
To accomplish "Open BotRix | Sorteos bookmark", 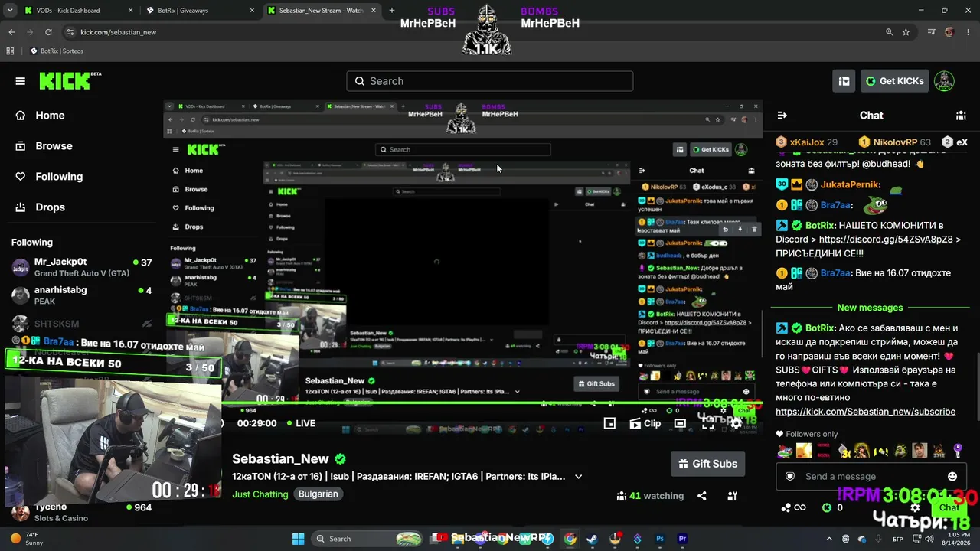I will (x=57, y=51).
